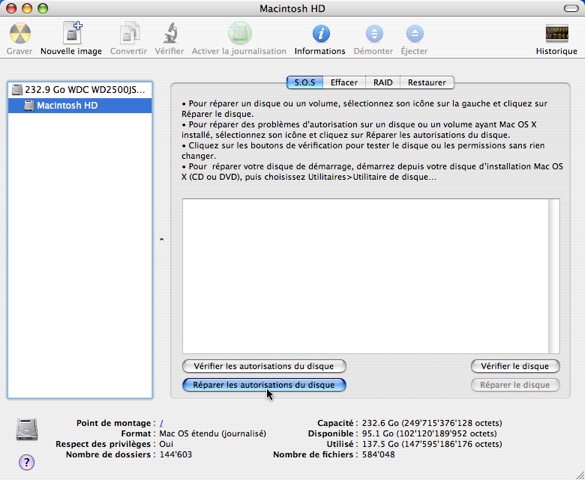Select the 232.9 Go WDC disk

tap(80, 90)
